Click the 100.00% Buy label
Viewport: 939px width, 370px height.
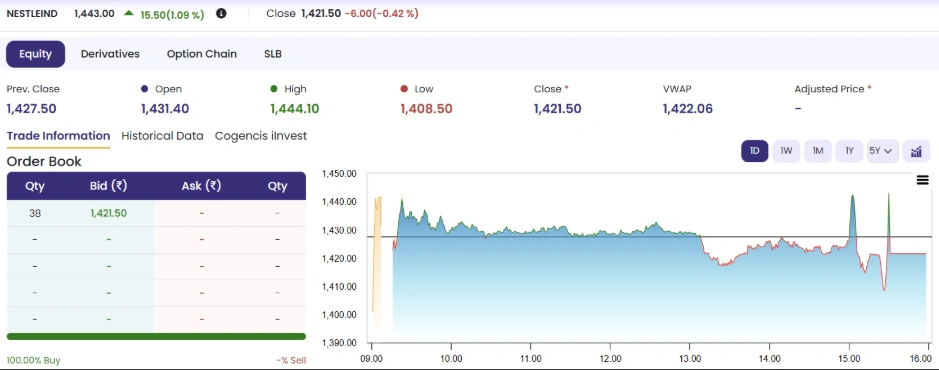pyautogui.click(x=34, y=360)
